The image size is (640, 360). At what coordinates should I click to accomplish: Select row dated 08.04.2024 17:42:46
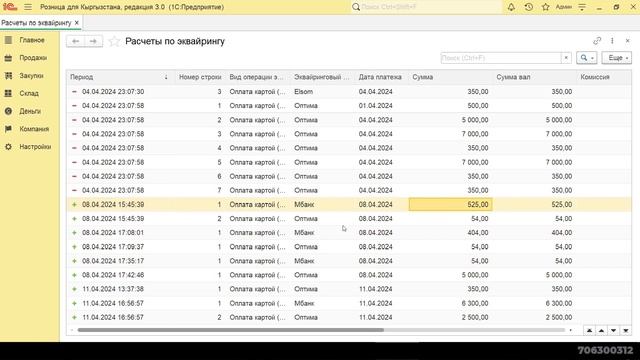pos(349,275)
